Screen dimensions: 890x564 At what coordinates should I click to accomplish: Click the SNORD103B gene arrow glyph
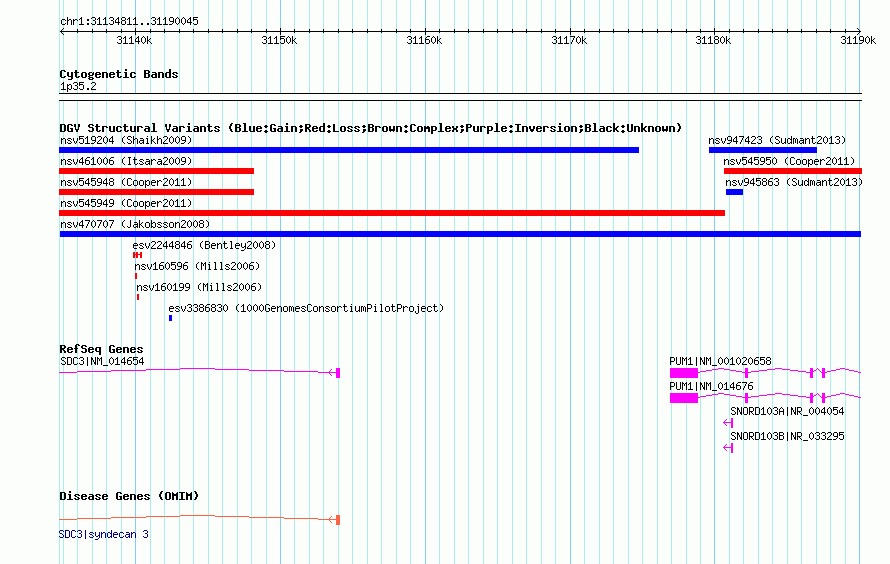pos(728,448)
